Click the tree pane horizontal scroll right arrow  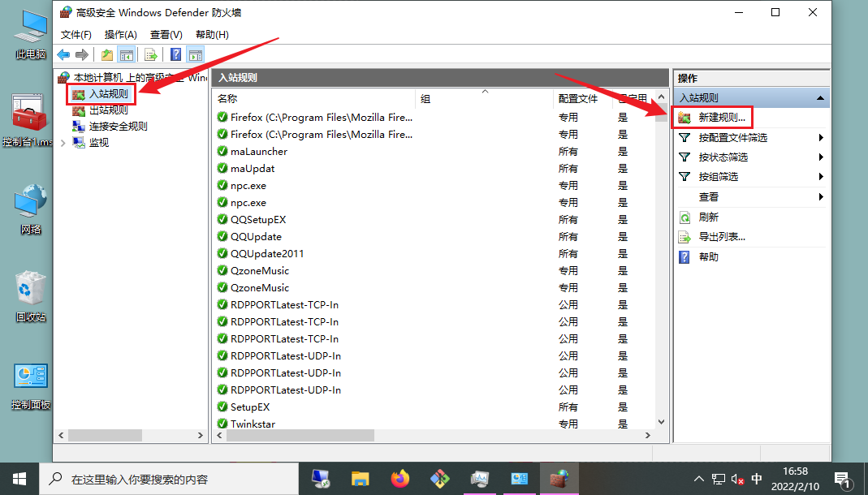[201, 436]
